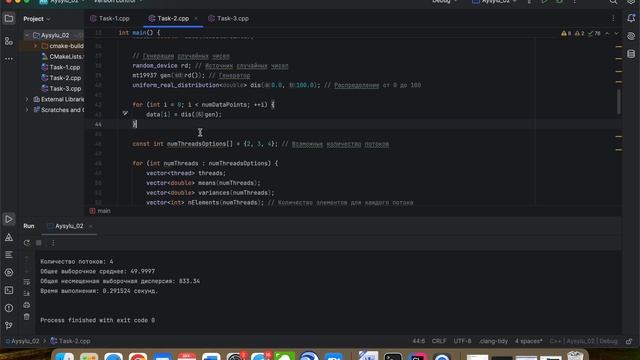Open the Project tool window folder icon

pyautogui.click(x=9, y=18)
